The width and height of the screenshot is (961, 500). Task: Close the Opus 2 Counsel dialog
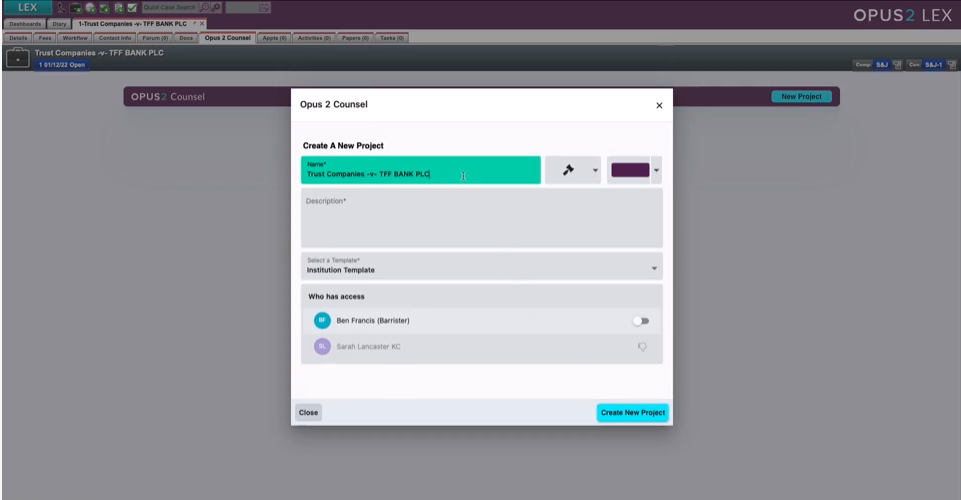pos(659,105)
